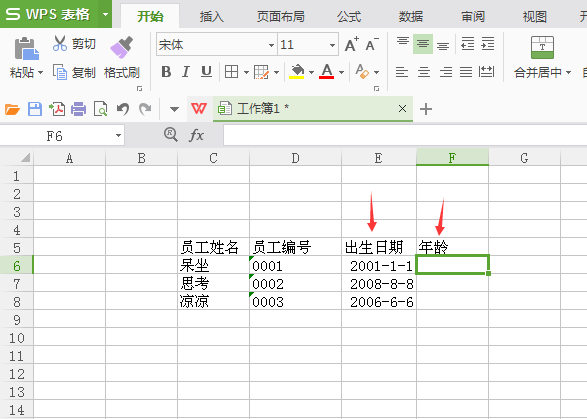Toggle Italic formatting
Viewport: 587px width, 419px height.
(186, 71)
